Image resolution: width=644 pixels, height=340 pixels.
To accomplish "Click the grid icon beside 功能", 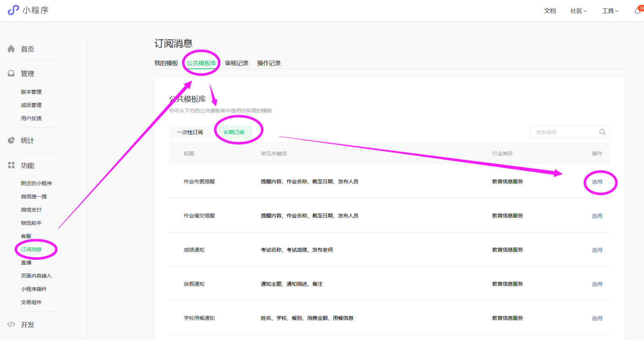I will click(x=11, y=165).
